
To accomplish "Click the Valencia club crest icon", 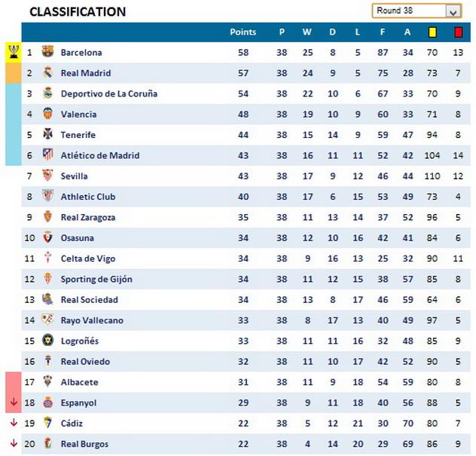I will 48,115.
